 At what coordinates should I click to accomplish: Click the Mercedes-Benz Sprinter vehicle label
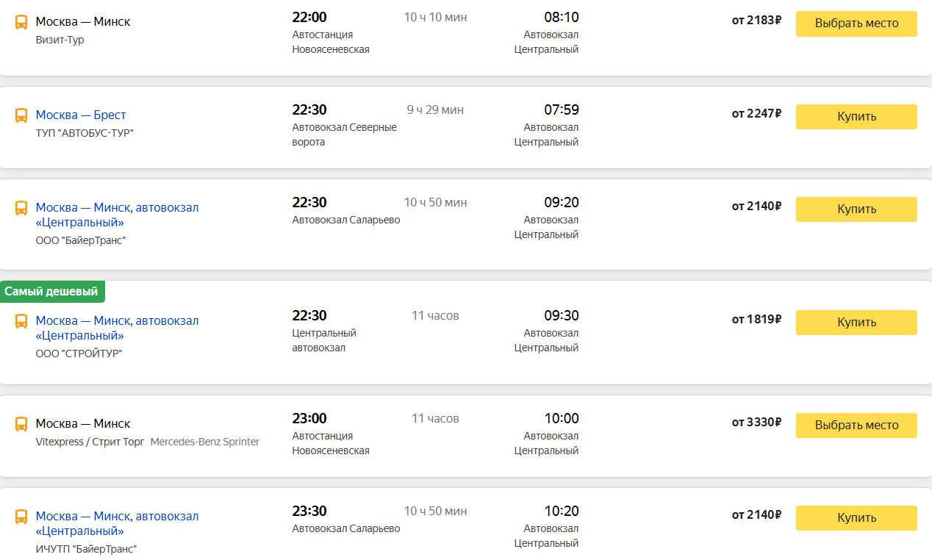204,442
